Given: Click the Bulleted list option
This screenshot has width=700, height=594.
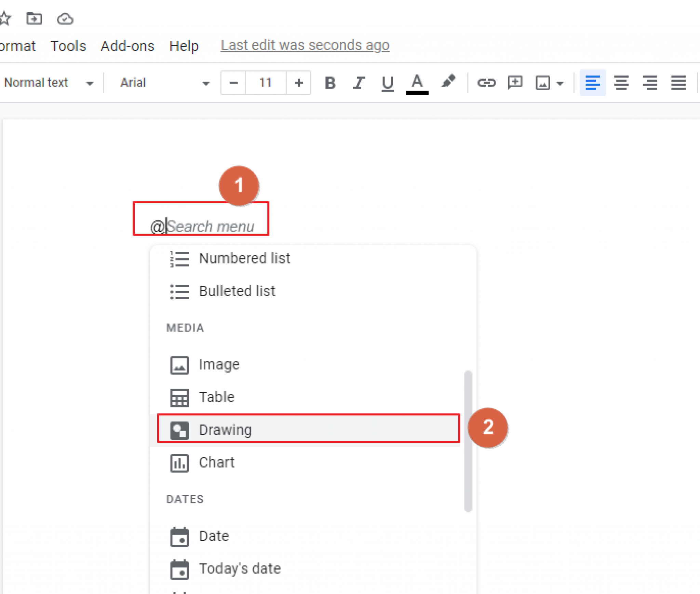Looking at the screenshot, I should 238,291.
